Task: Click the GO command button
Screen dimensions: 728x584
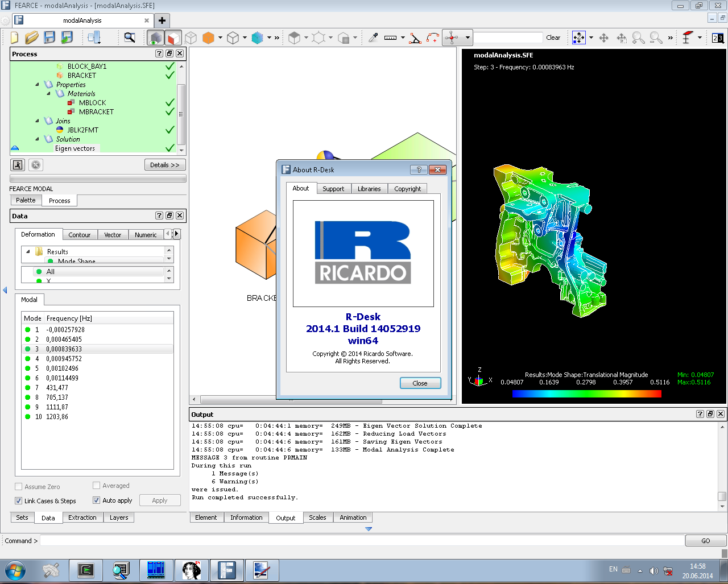Action: 706,541
